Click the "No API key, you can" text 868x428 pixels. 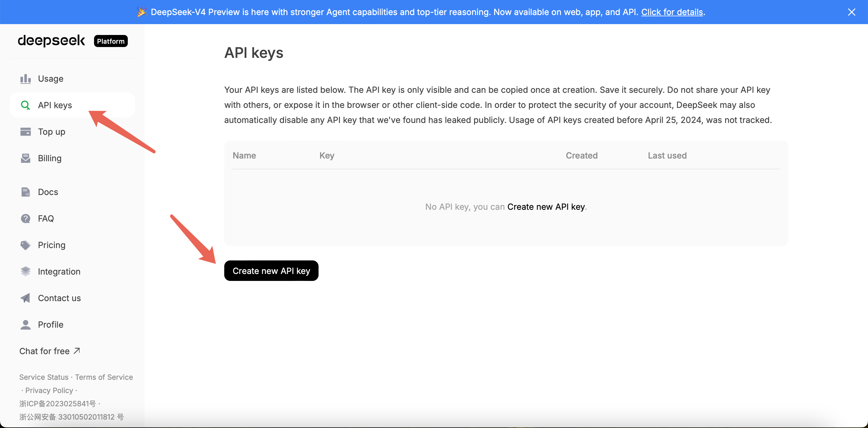(x=465, y=207)
